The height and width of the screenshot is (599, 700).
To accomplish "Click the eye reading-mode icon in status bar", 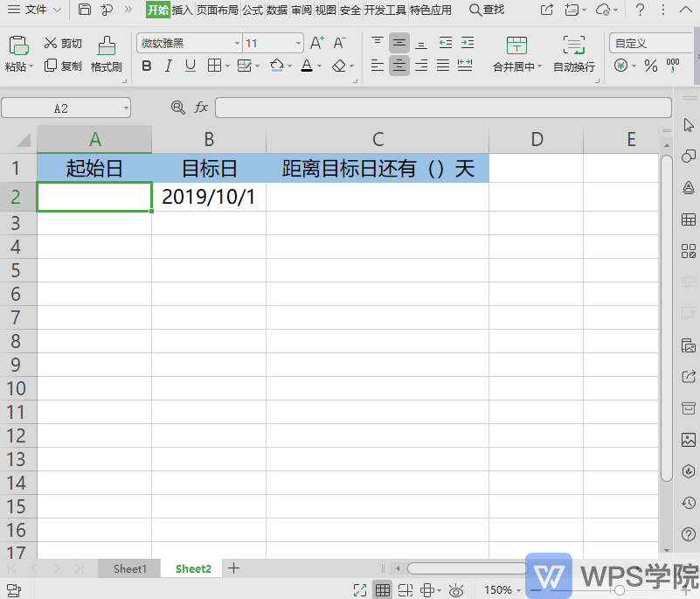I will click(456, 590).
